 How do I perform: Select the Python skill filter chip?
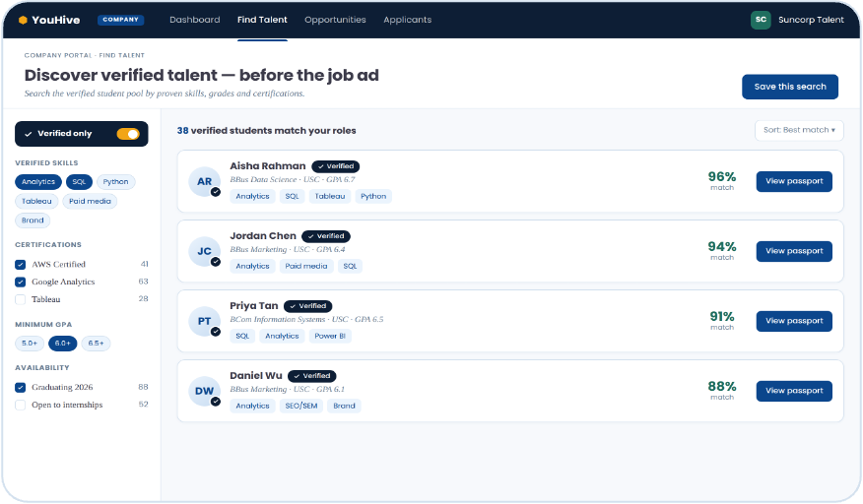(115, 182)
